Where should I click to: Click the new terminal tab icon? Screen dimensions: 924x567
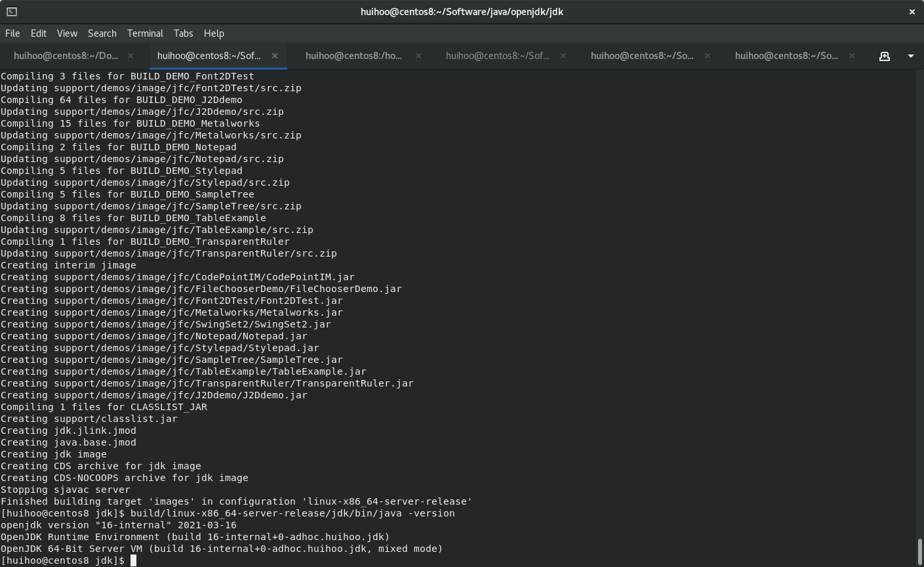[884, 56]
